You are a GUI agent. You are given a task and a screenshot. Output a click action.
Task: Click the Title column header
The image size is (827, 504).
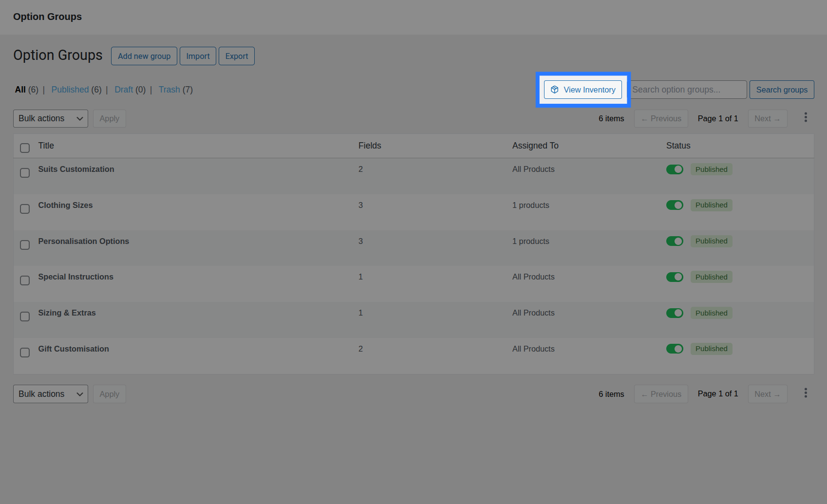[x=46, y=146]
